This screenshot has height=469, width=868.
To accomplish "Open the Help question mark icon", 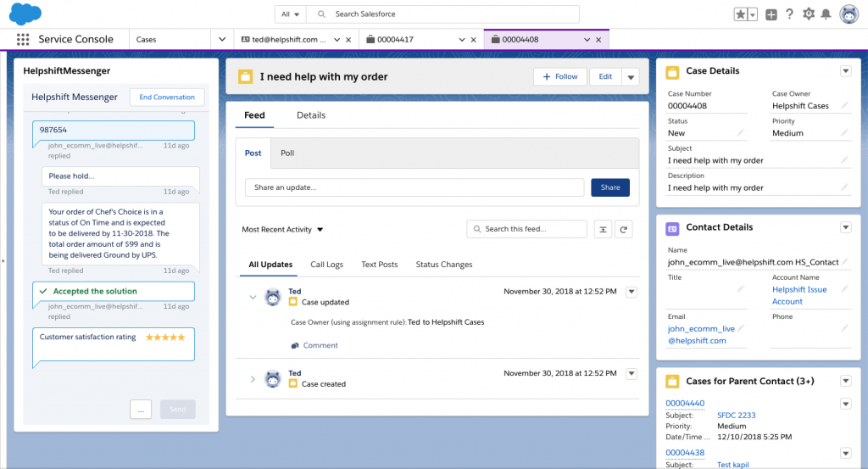I will tap(789, 14).
